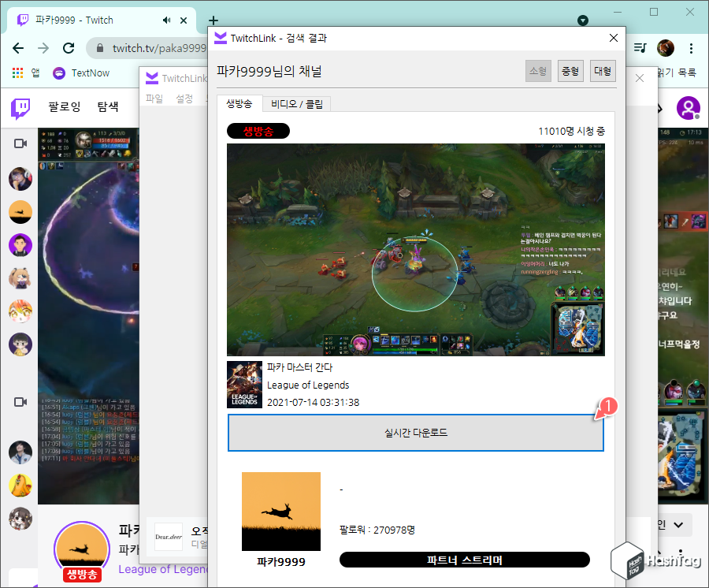Open the cat-ear anime avatar in sidebar

coord(20,278)
